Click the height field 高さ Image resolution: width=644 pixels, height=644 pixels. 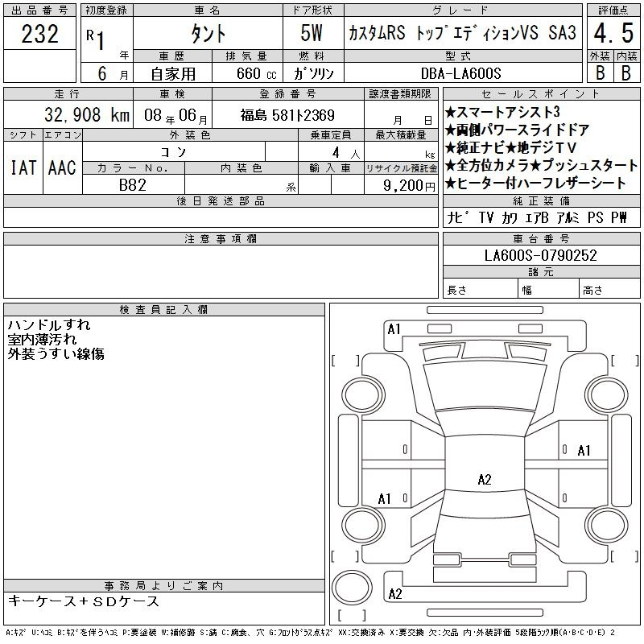coord(610,290)
